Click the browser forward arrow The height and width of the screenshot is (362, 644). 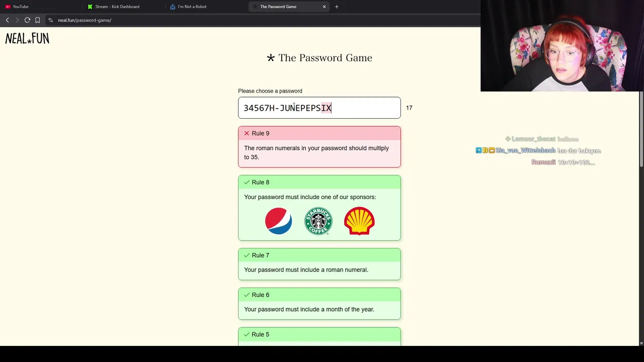tap(17, 20)
